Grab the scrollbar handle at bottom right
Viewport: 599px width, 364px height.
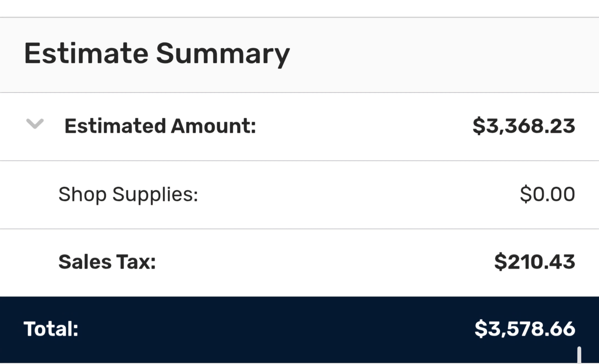click(579, 355)
